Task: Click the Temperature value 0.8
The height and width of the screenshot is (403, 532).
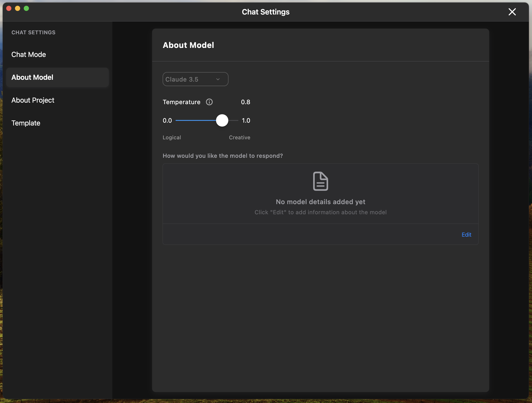Action: pos(246,102)
